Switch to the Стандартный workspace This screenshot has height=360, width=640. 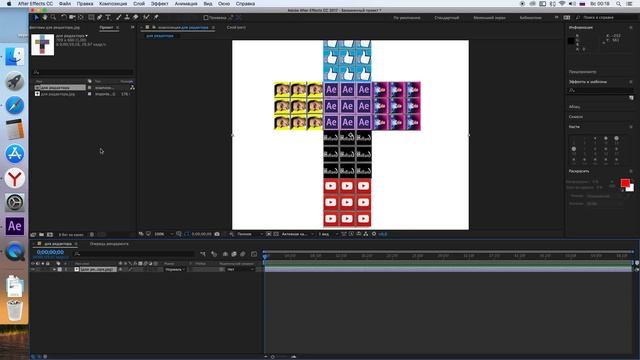(447, 18)
